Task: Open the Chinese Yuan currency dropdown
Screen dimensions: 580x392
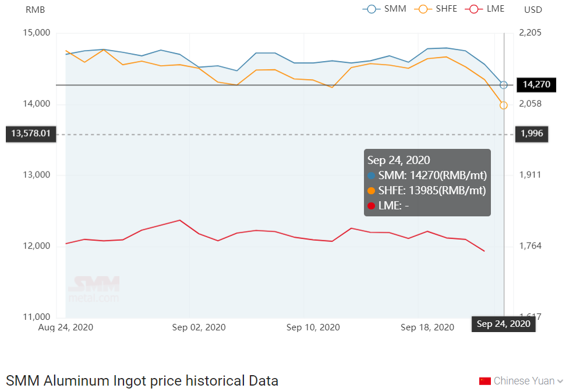Action: pos(526,380)
